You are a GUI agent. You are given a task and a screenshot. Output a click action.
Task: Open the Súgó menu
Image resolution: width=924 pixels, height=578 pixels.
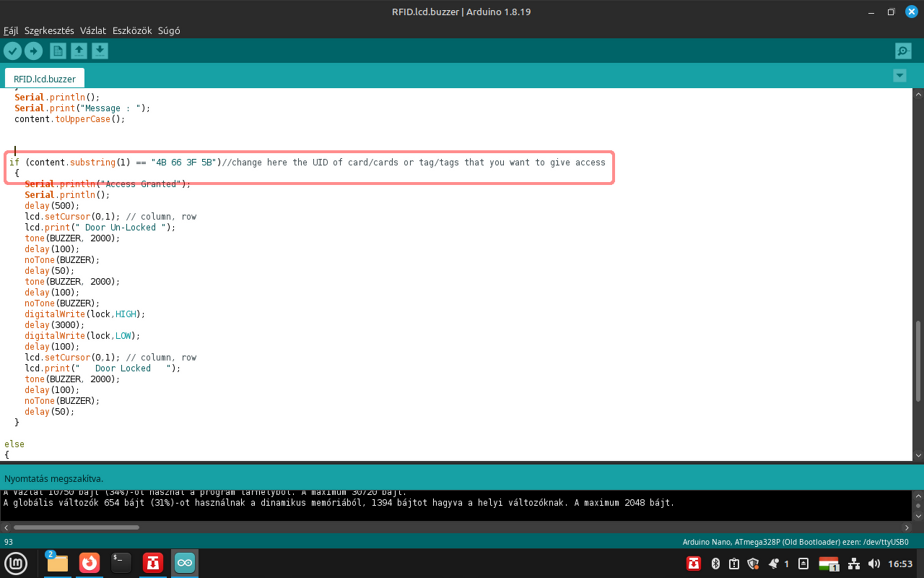pyautogui.click(x=169, y=31)
